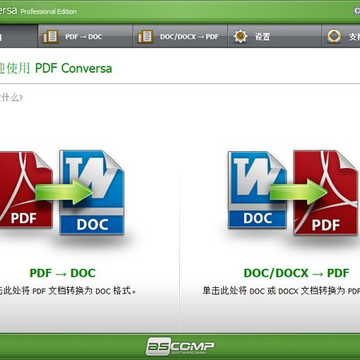Open the PDF → DOC tab
Viewport: 360px width, 360px height.
[x=85, y=36]
